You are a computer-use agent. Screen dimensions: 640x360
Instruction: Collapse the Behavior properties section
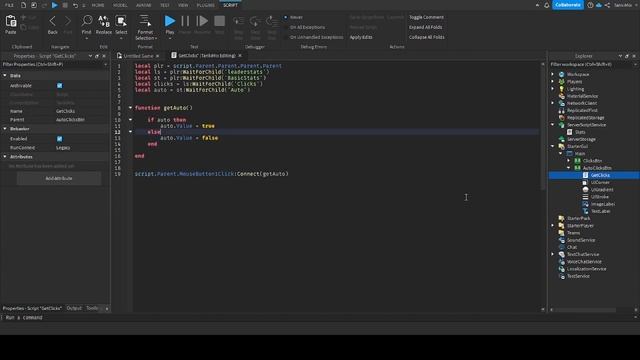(x=5, y=129)
